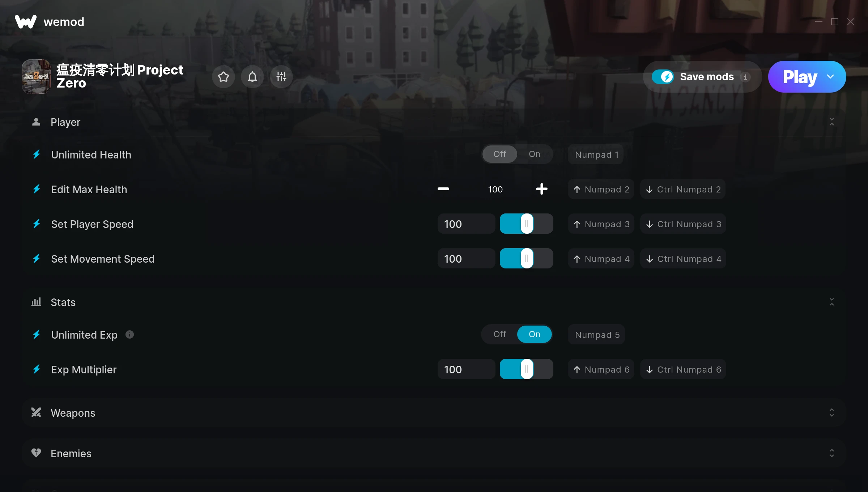Collapse the Player section
This screenshot has width=868, height=492.
832,122
